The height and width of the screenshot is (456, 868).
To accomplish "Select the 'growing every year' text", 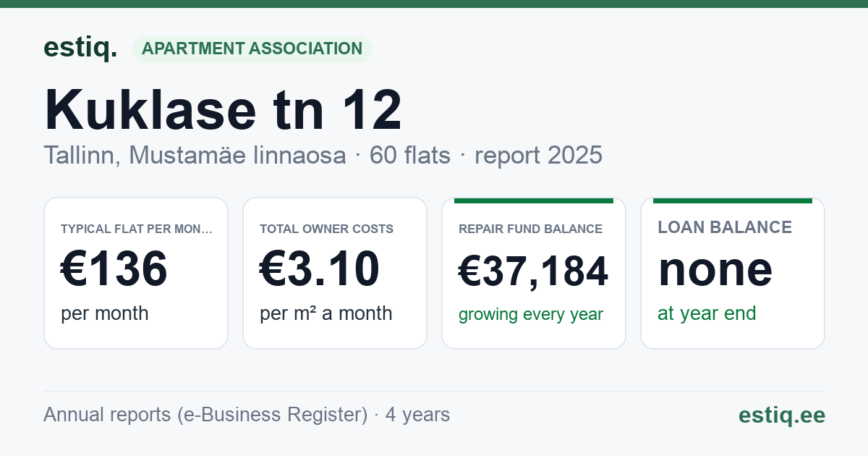I will [531, 315].
